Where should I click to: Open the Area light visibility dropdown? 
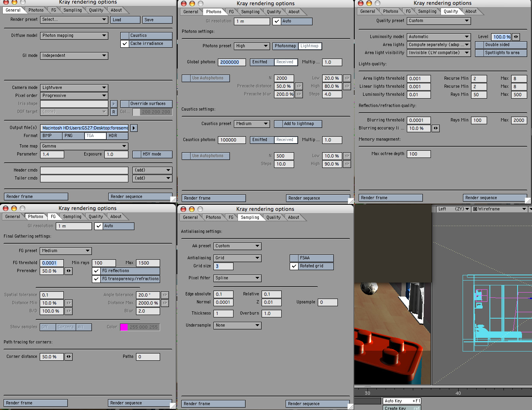439,53
